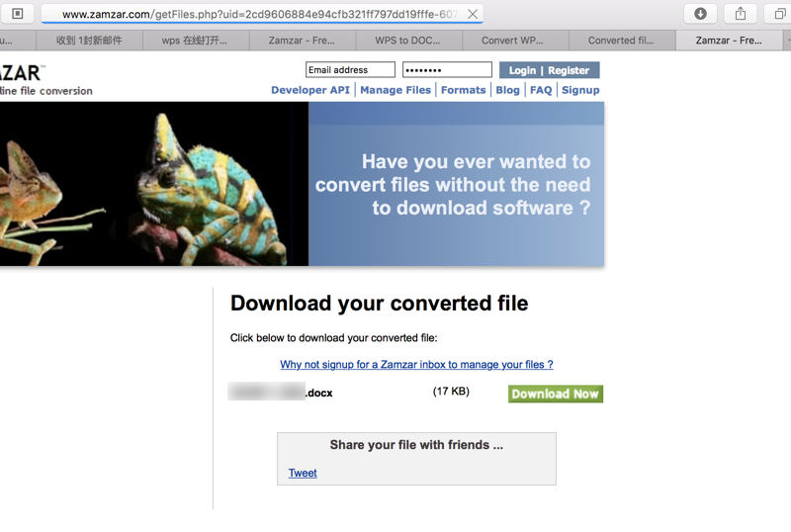Image resolution: width=791 pixels, height=532 pixels.
Task: Toggle the sidebar icon in toolbar
Action: tap(17, 14)
